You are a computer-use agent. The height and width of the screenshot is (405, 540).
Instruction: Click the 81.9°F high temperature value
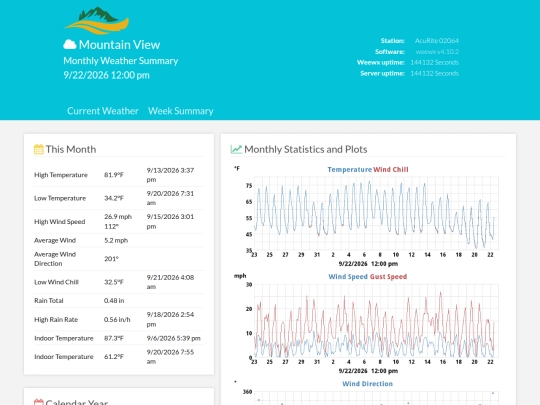[114, 175]
